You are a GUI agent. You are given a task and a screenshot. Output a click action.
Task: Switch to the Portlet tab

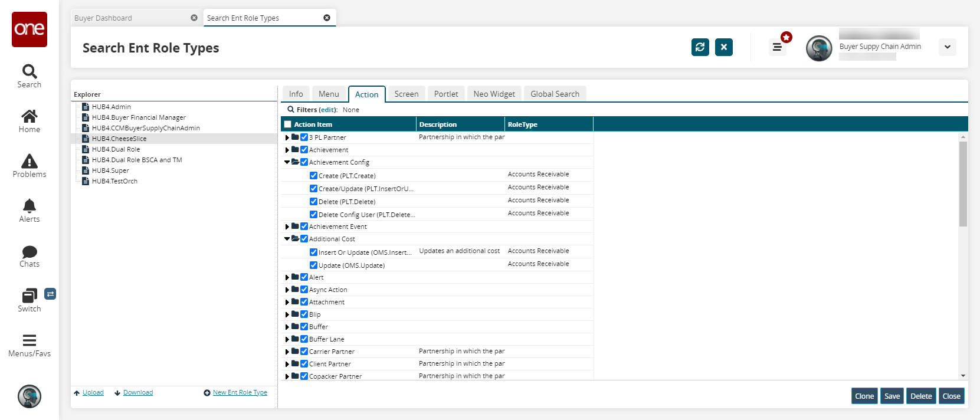coord(445,94)
